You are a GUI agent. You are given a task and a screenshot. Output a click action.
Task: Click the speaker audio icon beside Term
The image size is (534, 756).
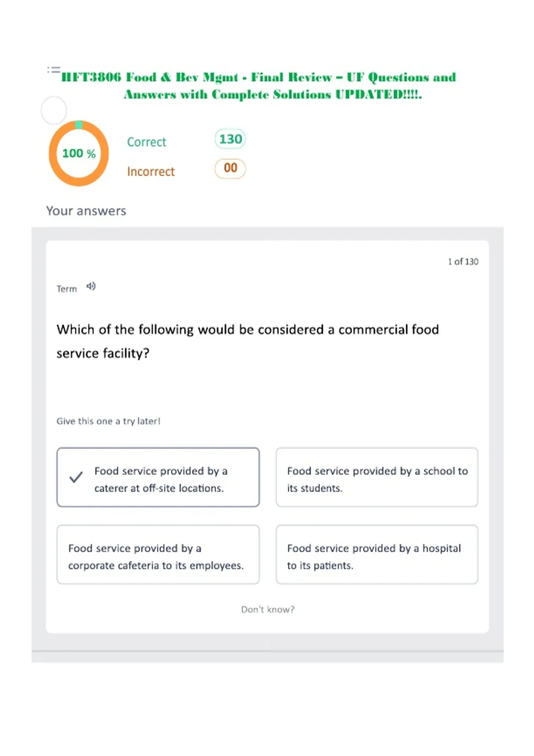[x=91, y=286]
